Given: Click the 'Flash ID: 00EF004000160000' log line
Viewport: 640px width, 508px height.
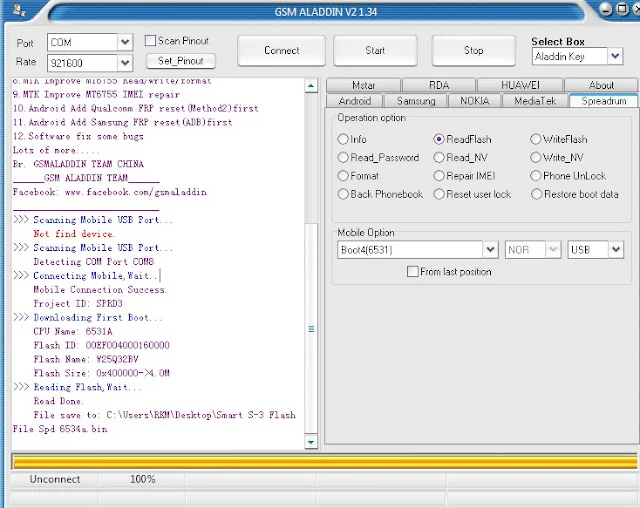Looking at the screenshot, I should [101, 345].
